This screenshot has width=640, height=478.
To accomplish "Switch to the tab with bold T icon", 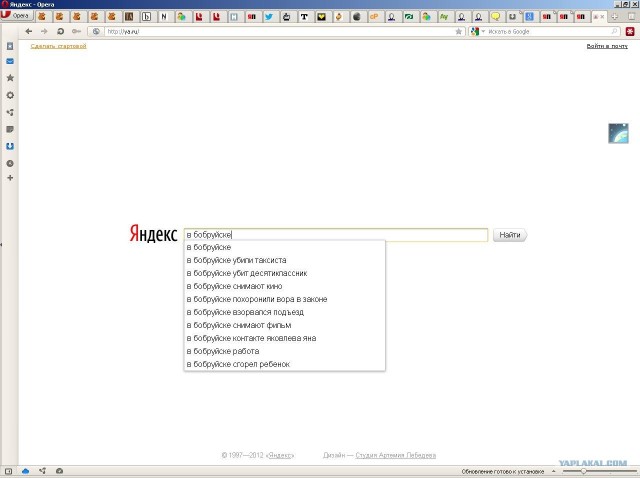I will coord(304,17).
